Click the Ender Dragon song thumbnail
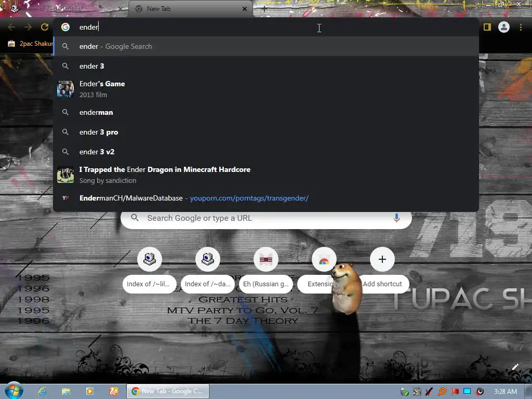This screenshot has height=399, width=532. coord(65,175)
